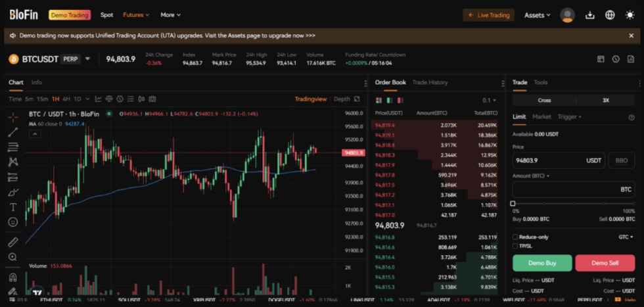Switch chart to Depth view

point(342,99)
